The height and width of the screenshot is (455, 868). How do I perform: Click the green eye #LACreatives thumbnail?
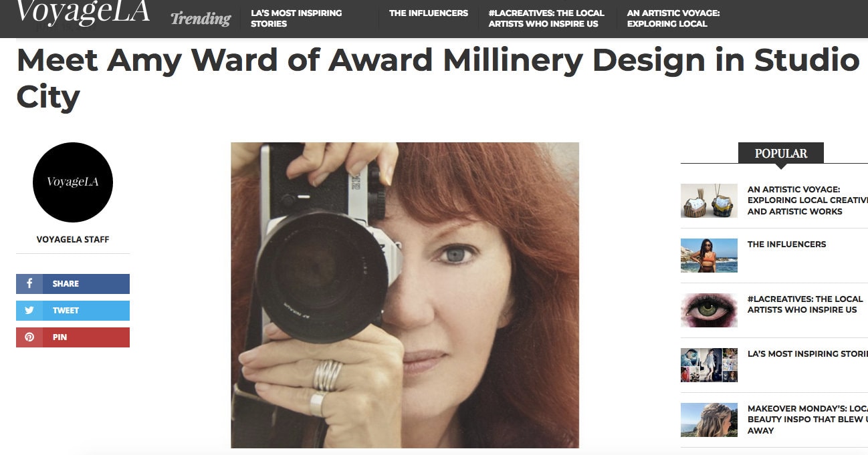tap(709, 310)
